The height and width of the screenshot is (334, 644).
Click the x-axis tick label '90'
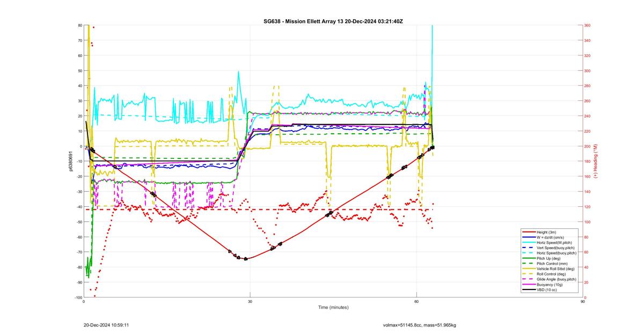(x=583, y=302)
